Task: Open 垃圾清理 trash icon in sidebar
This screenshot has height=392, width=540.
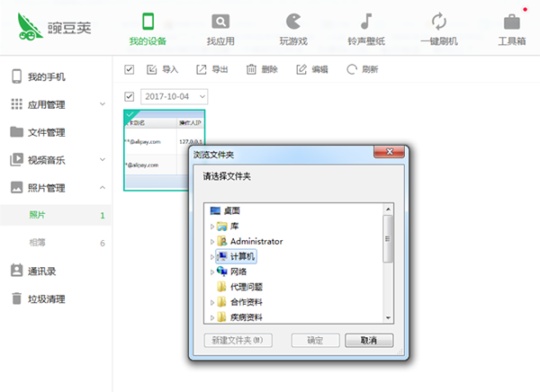Action: (x=16, y=298)
